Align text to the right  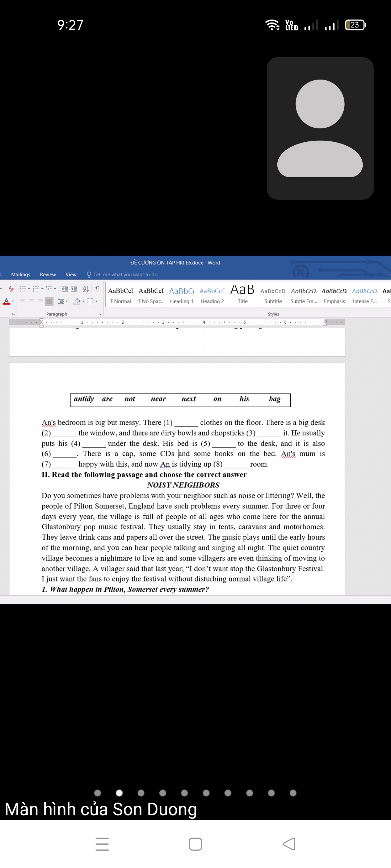pos(40,301)
